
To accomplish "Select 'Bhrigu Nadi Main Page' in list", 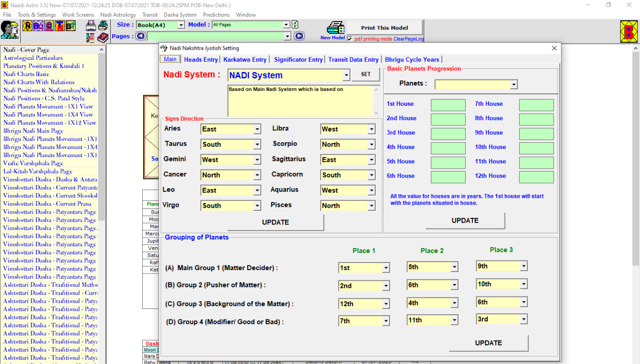I will click(34, 131).
